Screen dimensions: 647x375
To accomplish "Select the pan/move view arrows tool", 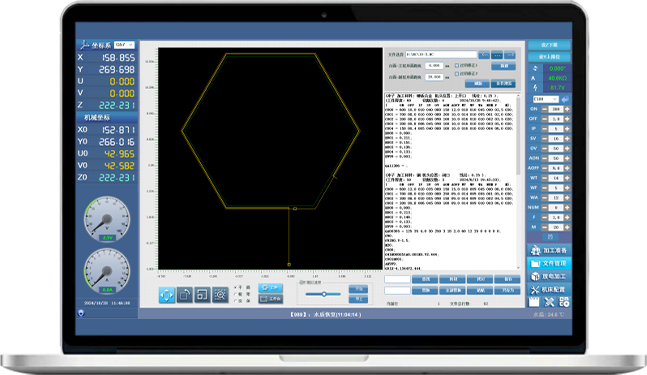I will [x=167, y=295].
